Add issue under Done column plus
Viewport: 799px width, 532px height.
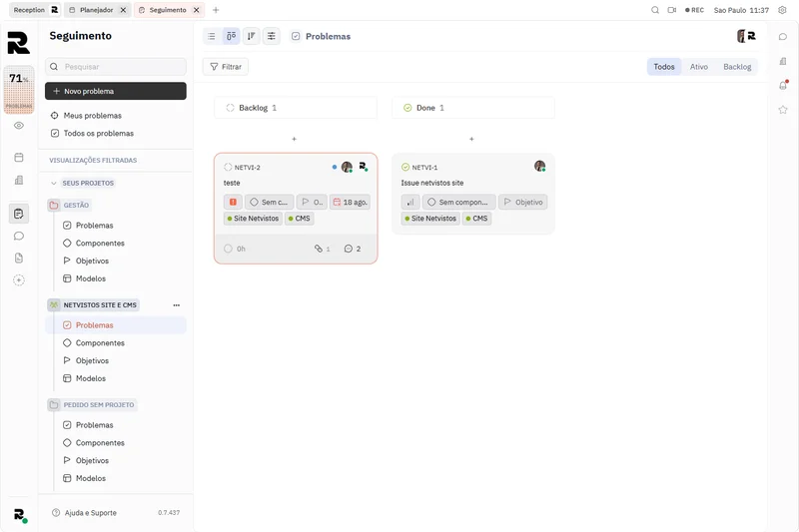471,139
